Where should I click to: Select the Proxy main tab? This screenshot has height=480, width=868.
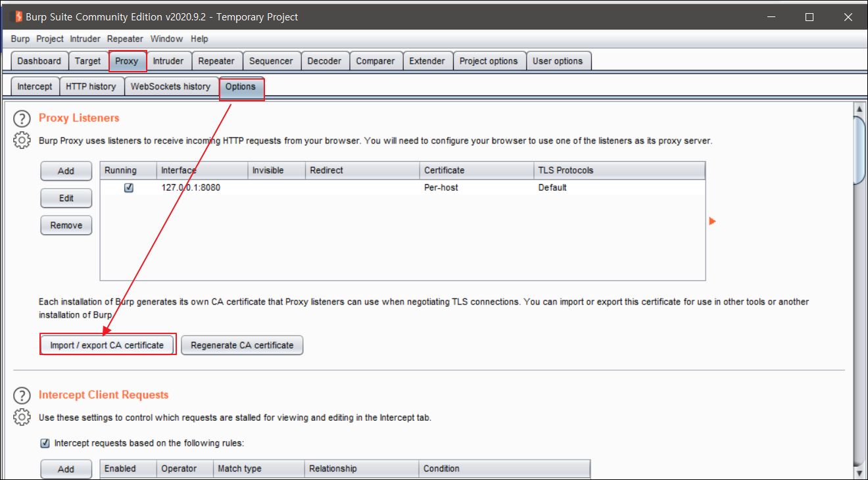[x=127, y=61]
